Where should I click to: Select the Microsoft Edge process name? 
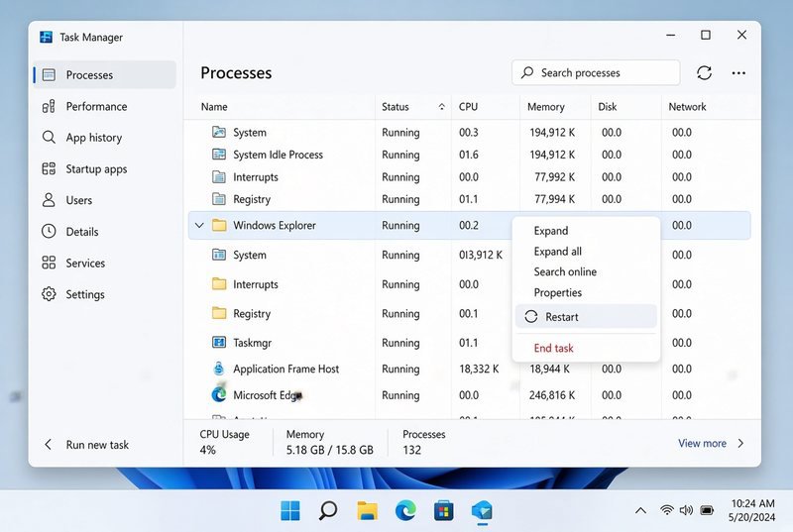(x=268, y=395)
